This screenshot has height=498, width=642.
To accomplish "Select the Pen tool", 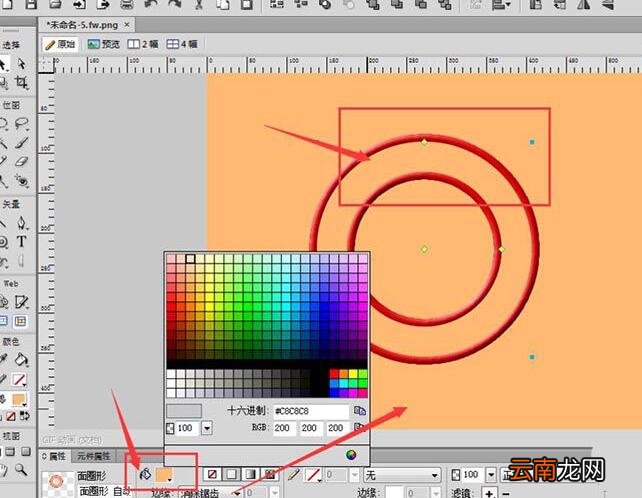I will 21,223.
